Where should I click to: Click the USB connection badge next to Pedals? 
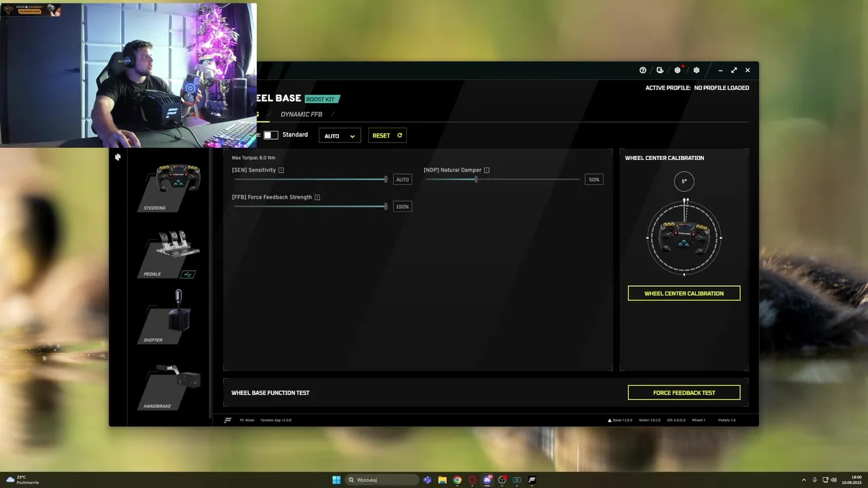pos(188,274)
